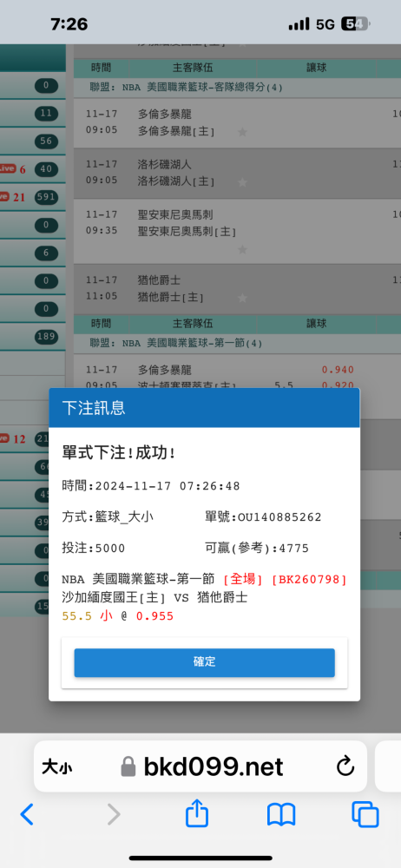The height and width of the screenshot is (868, 401).
Task: Tap the red [BK260798] code
Action: pos(309,580)
